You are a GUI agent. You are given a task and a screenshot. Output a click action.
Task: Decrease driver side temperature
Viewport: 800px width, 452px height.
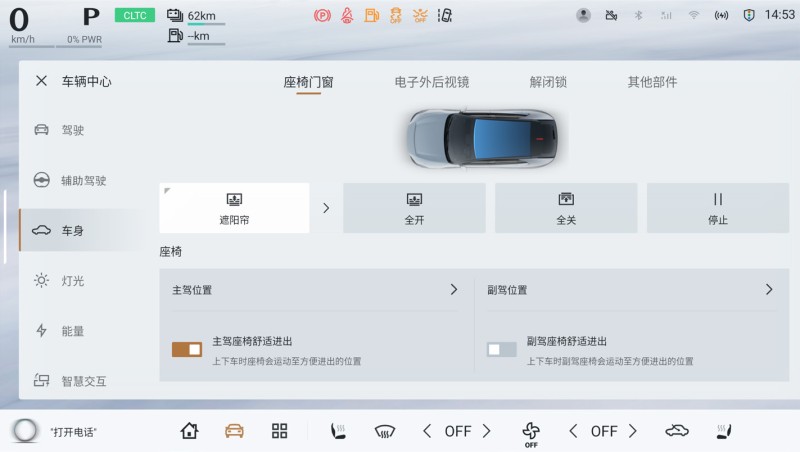tap(427, 431)
